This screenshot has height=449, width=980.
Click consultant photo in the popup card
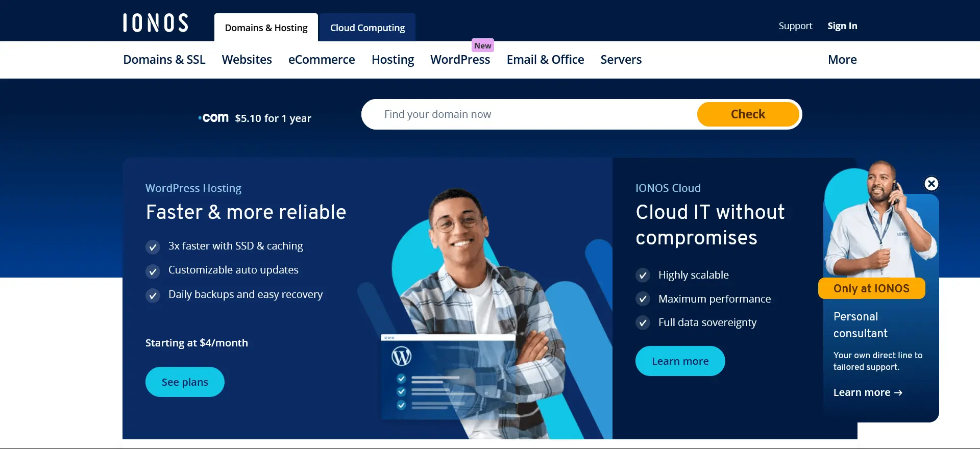[x=881, y=219]
